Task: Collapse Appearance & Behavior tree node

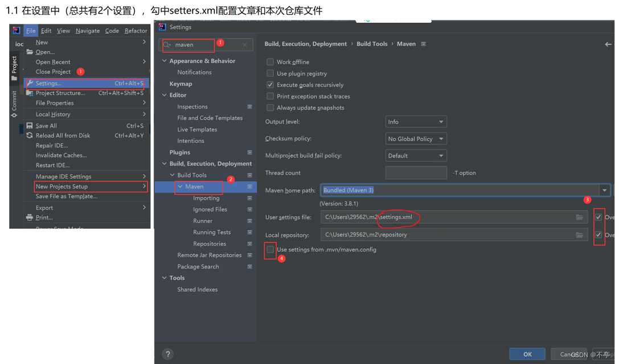Action: (x=164, y=61)
